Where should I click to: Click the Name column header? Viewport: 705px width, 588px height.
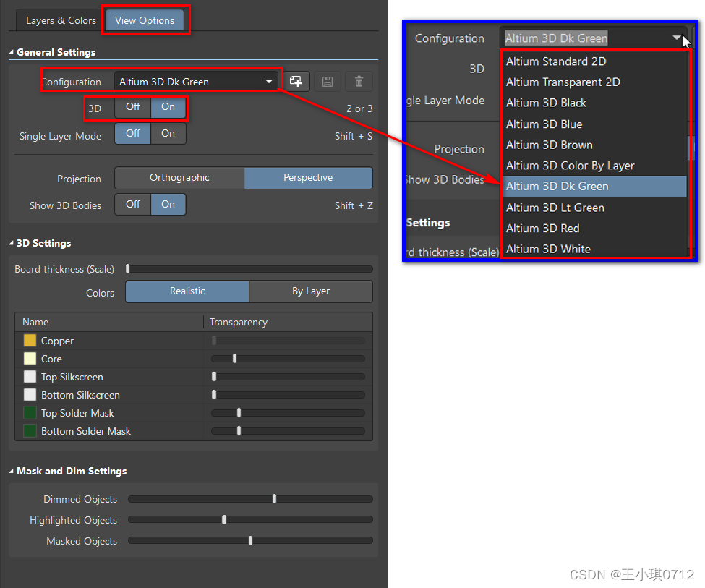click(110, 322)
